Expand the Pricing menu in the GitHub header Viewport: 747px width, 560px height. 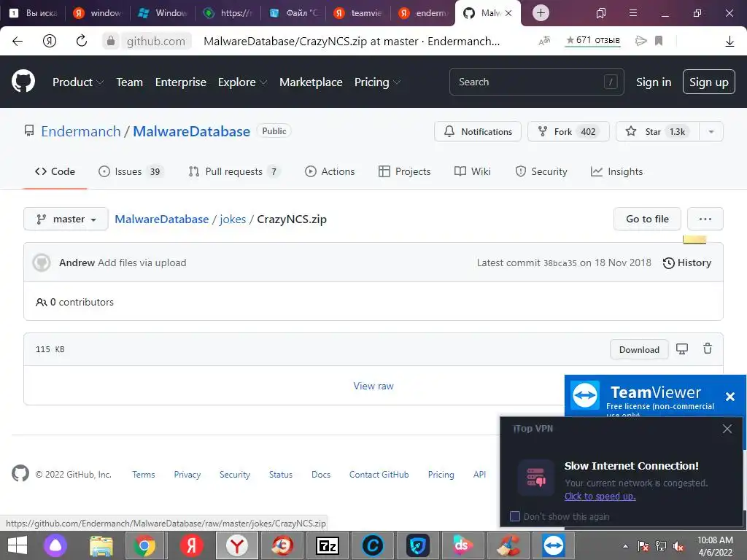[x=377, y=82]
